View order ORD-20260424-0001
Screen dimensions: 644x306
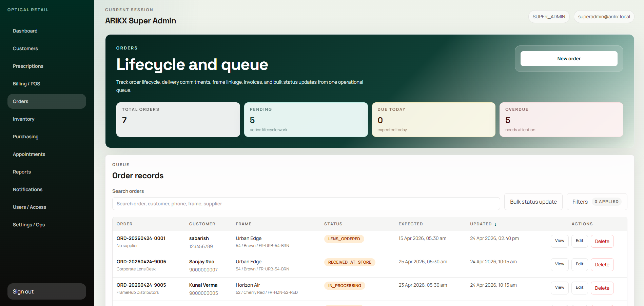click(559, 241)
